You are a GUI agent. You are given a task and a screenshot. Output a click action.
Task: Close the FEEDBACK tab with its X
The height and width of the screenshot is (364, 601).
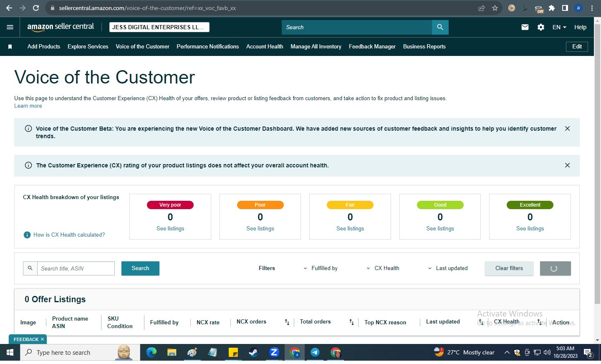tap(42, 339)
